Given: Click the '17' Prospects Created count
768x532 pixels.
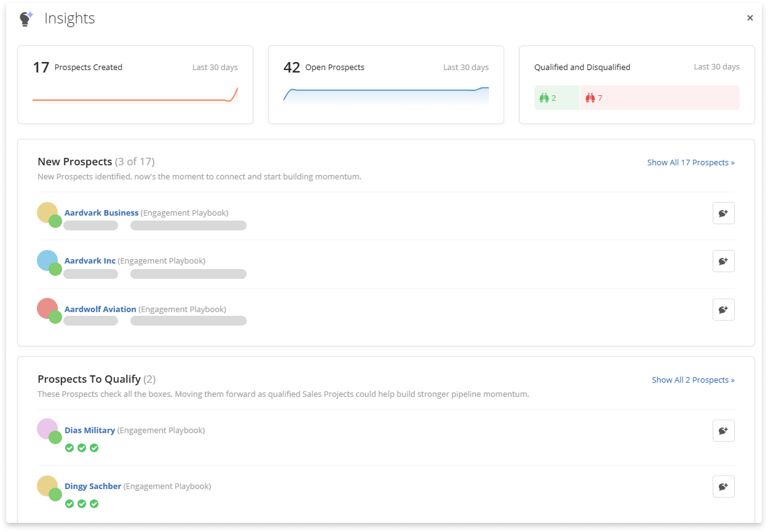Looking at the screenshot, I should [41, 68].
